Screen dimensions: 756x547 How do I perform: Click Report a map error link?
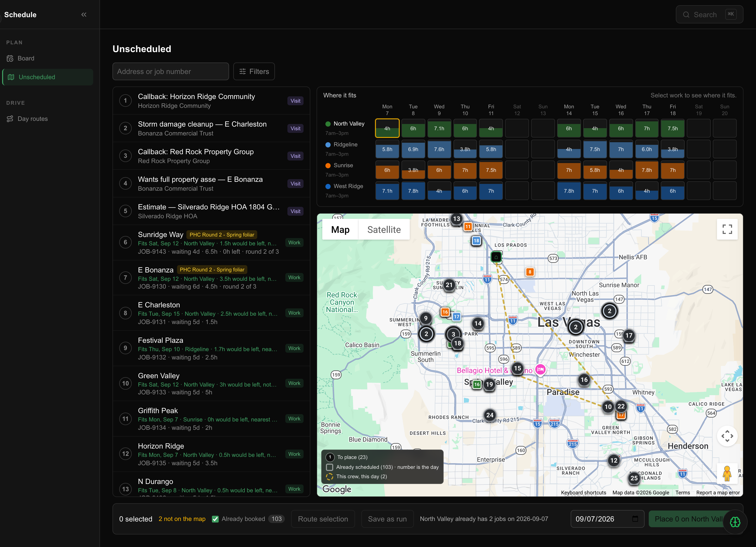click(718, 493)
